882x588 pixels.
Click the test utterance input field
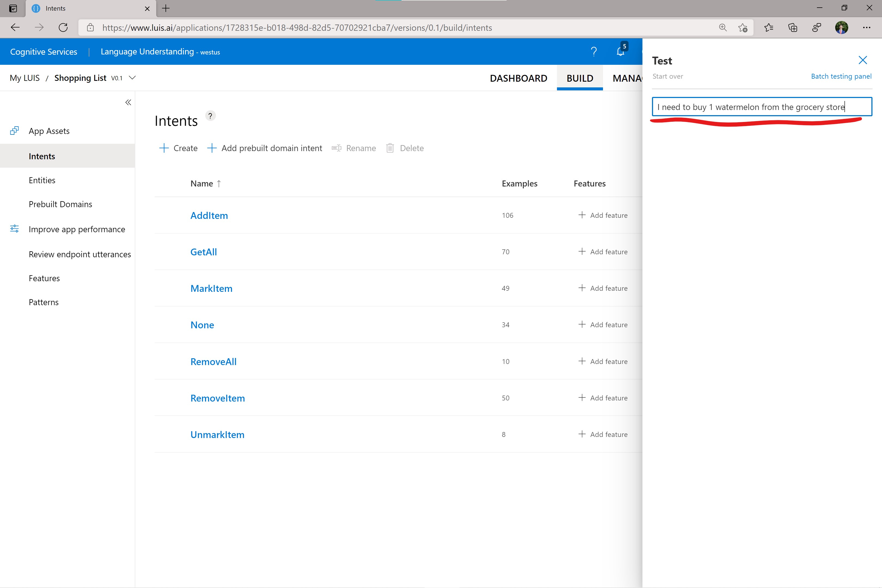click(x=761, y=107)
